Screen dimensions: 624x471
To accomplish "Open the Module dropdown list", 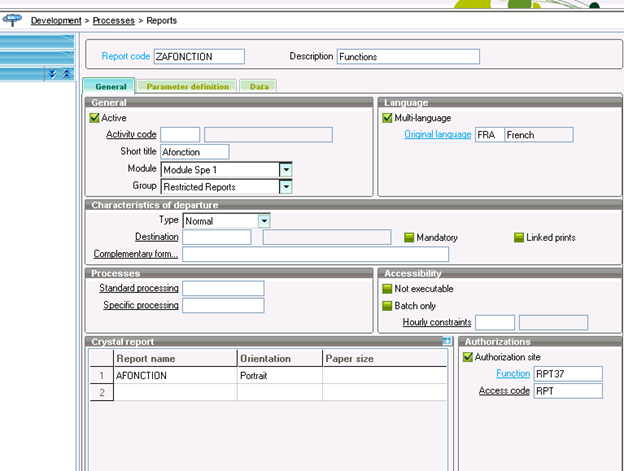I will [285, 169].
